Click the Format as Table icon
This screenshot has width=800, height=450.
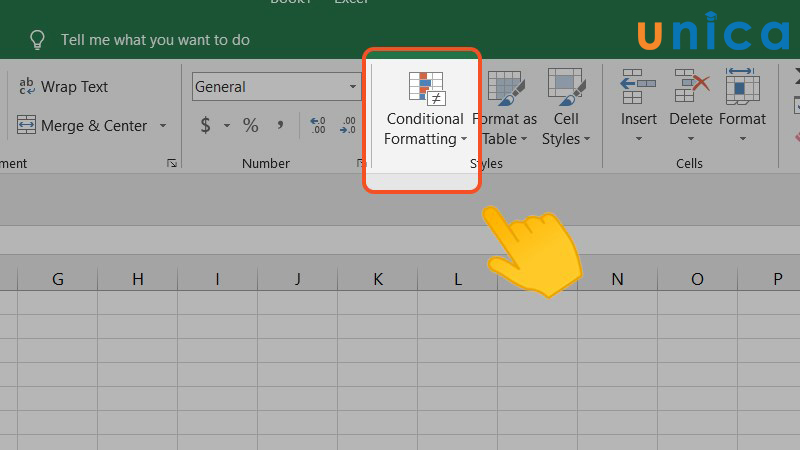505,90
